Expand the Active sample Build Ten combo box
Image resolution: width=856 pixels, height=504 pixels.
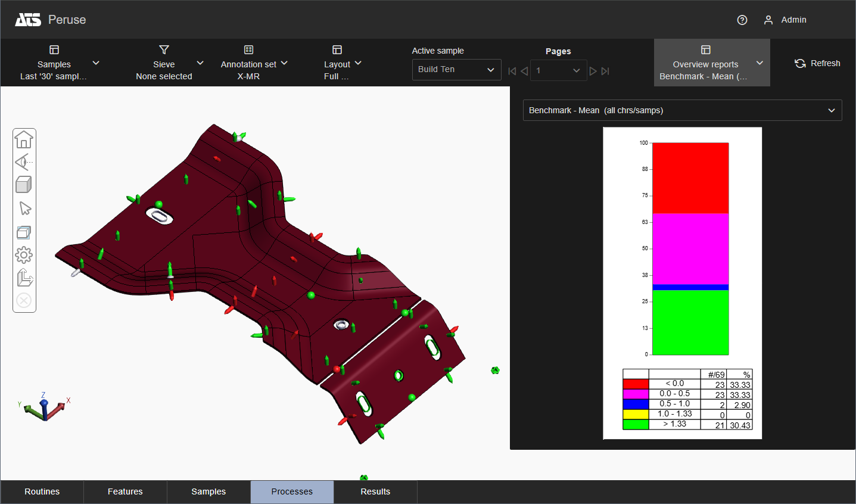click(x=456, y=70)
